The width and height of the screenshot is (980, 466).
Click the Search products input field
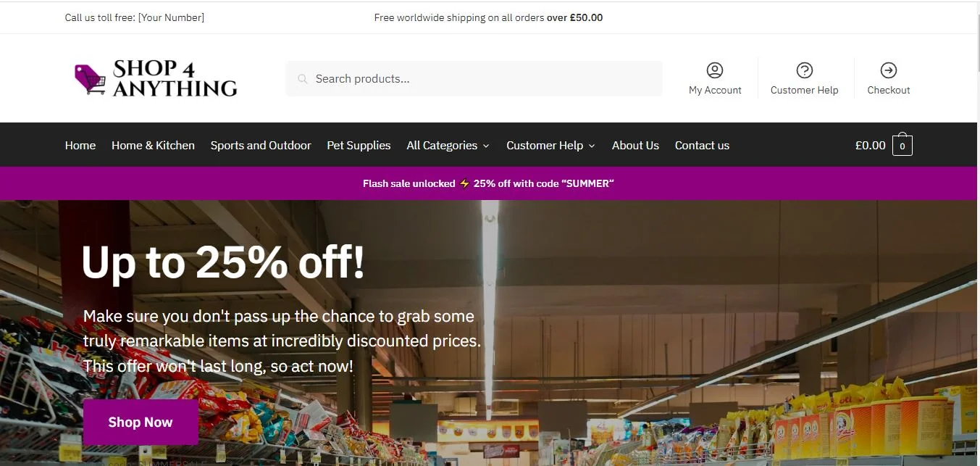coord(482,79)
